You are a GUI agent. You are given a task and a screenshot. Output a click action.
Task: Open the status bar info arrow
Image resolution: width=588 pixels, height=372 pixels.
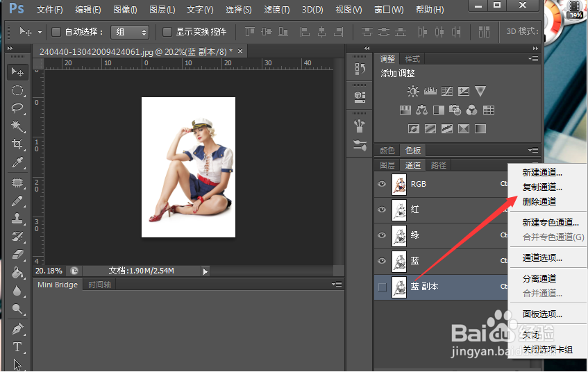205,271
